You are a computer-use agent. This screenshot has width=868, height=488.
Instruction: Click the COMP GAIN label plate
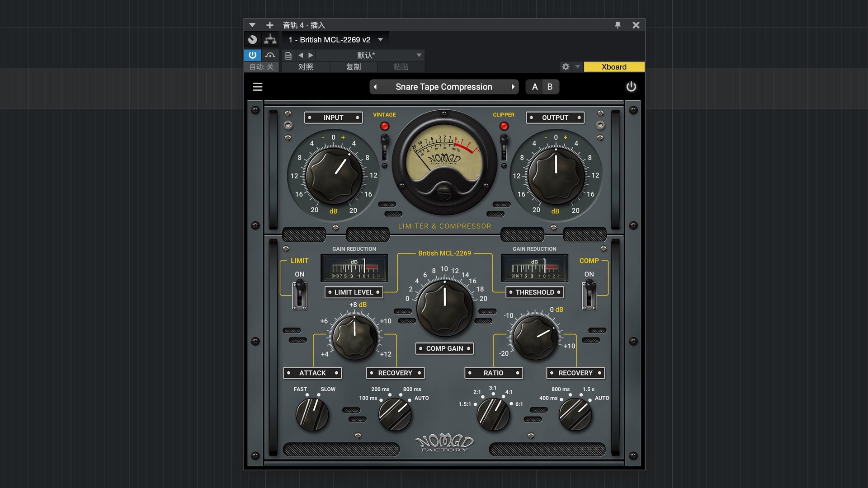click(x=444, y=348)
